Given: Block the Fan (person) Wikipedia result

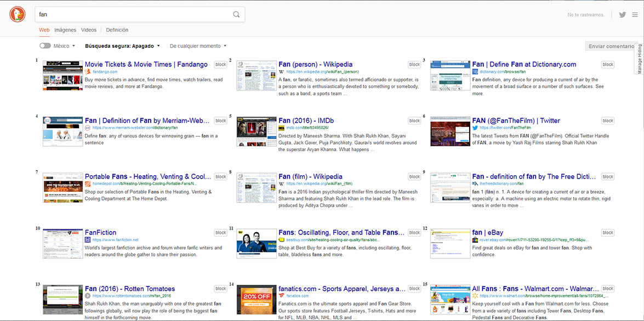Looking at the screenshot, I should coord(414,65).
